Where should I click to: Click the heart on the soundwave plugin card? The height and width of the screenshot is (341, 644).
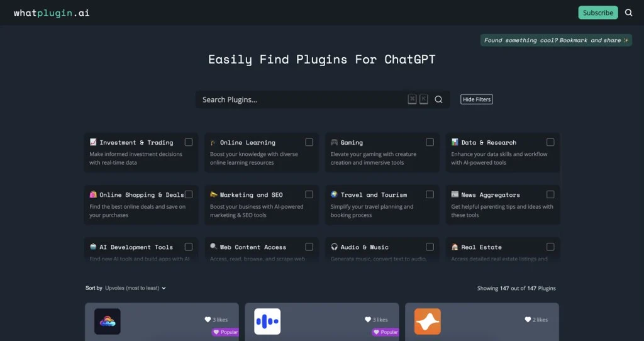(368, 320)
